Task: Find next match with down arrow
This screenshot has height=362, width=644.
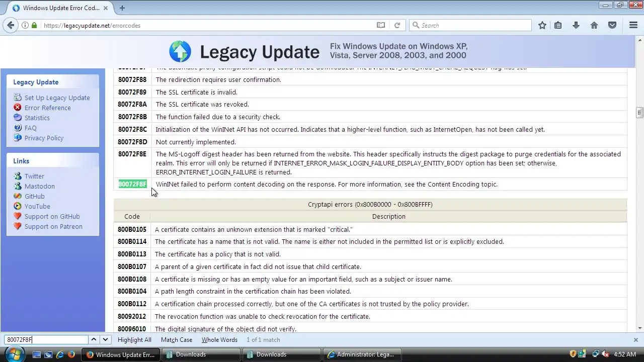Action: coord(105,339)
